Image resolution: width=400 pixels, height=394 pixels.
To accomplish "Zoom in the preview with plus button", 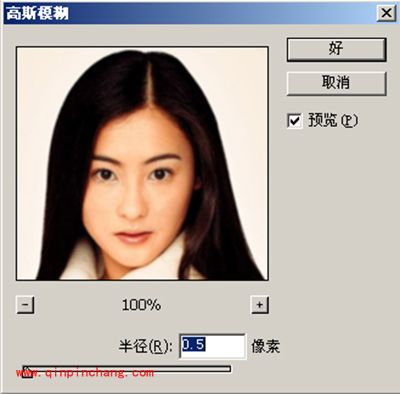I will [x=259, y=305].
